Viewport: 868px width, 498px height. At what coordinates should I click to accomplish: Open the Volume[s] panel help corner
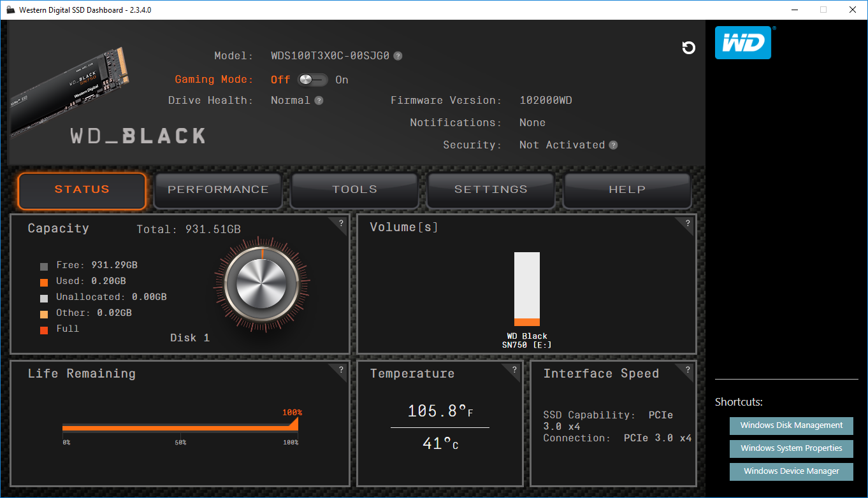688,224
